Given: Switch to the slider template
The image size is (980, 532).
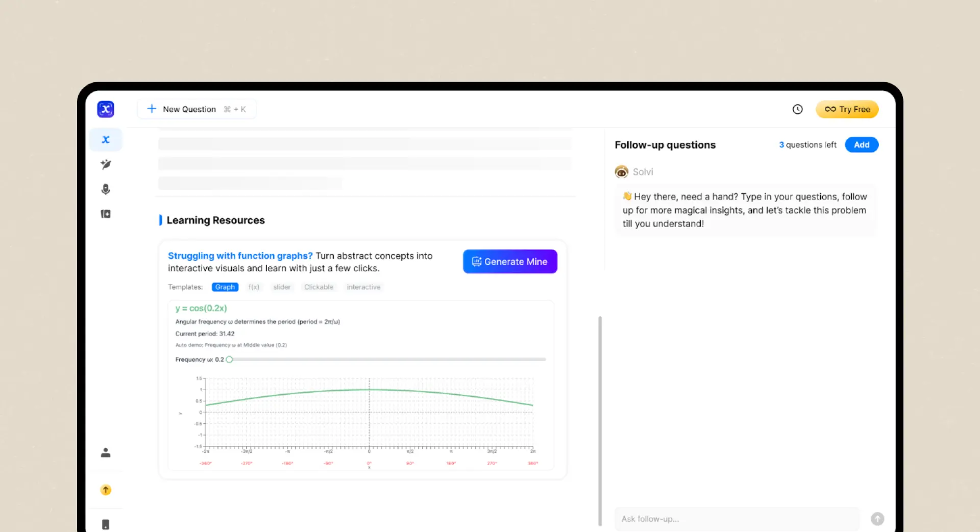Looking at the screenshot, I should point(282,287).
